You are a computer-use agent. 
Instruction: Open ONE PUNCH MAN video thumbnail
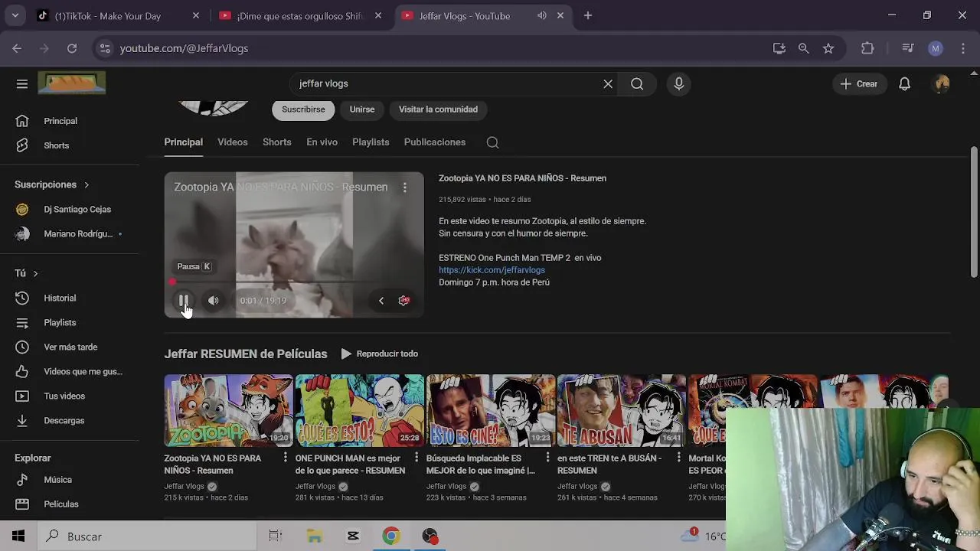click(359, 410)
